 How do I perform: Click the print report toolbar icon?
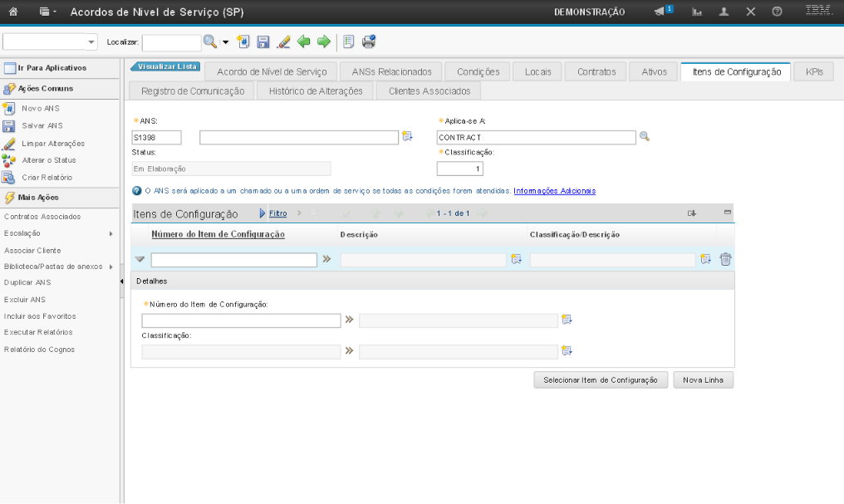(369, 42)
